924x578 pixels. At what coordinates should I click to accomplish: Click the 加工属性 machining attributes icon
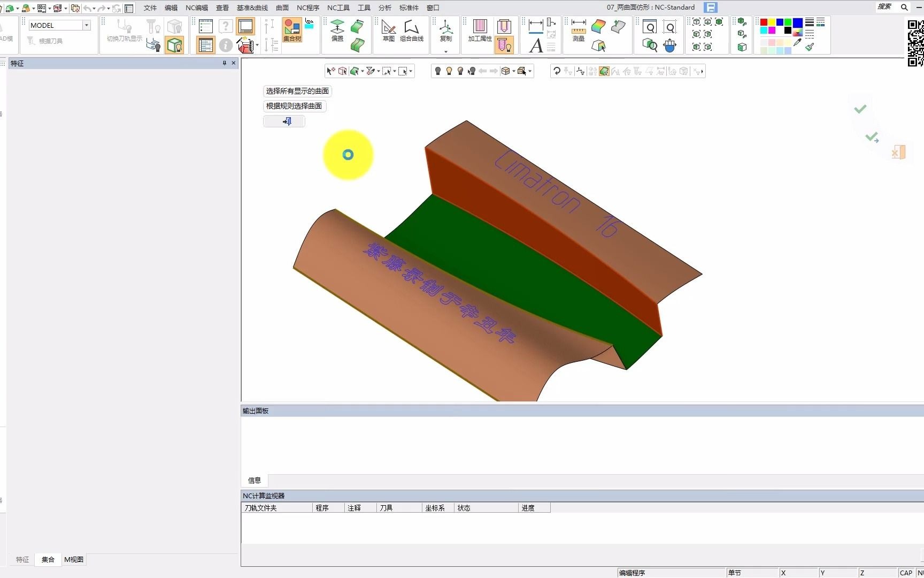coord(480,30)
